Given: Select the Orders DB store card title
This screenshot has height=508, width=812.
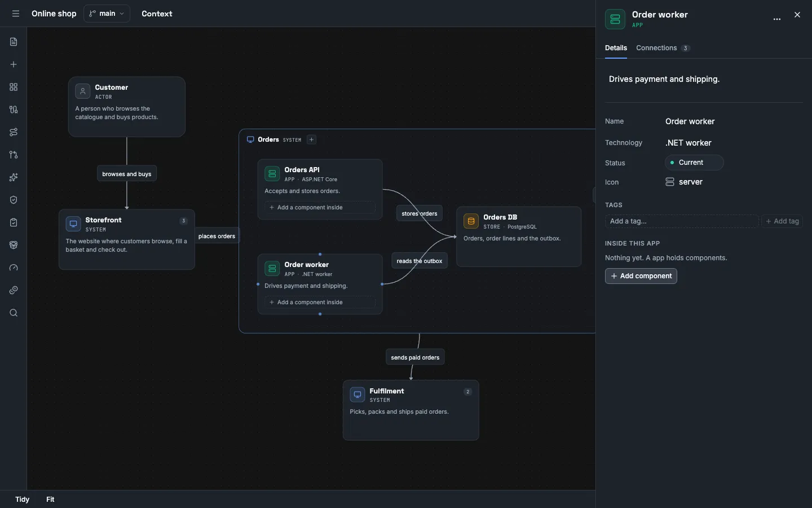Looking at the screenshot, I should pos(500,217).
